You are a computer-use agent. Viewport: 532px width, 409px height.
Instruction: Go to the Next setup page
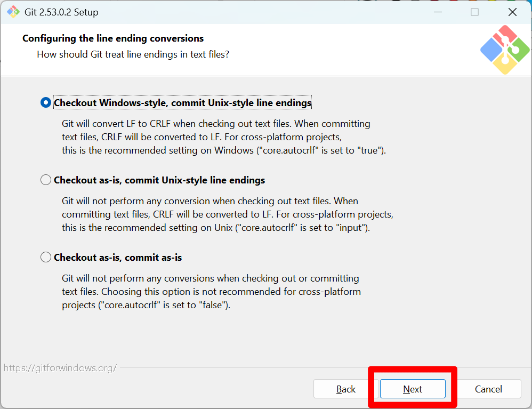point(413,389)
